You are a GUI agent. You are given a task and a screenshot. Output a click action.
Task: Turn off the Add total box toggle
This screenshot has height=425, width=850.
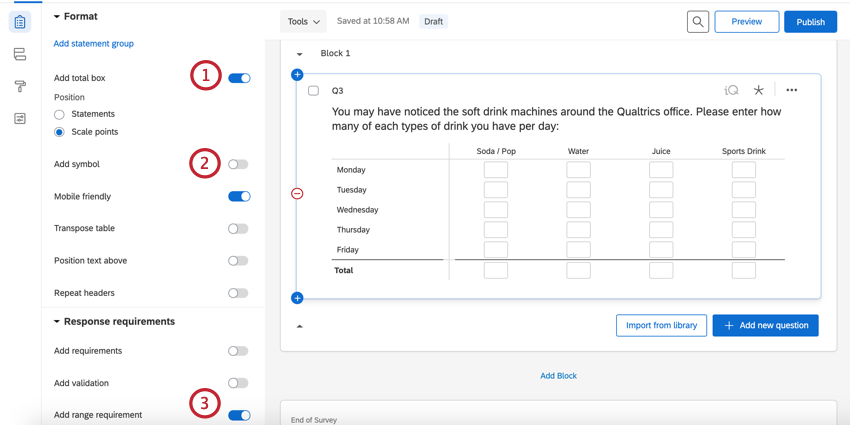click(x=239, y=78)
